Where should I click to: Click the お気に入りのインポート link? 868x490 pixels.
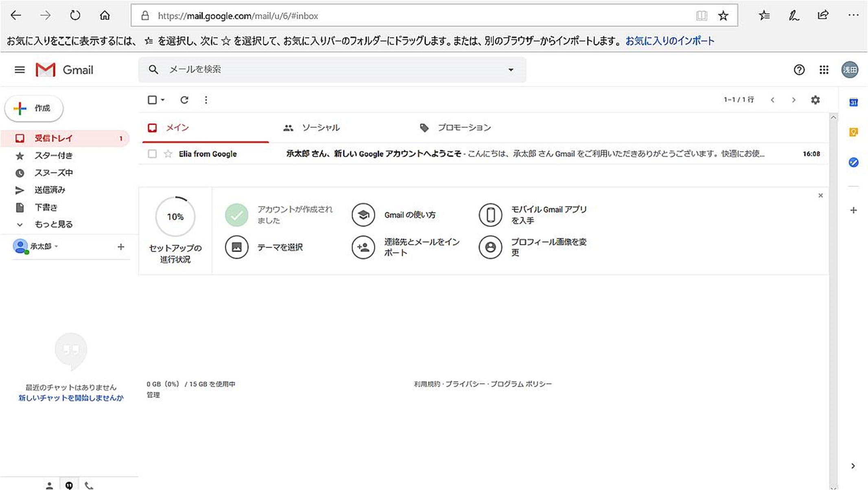669,41
